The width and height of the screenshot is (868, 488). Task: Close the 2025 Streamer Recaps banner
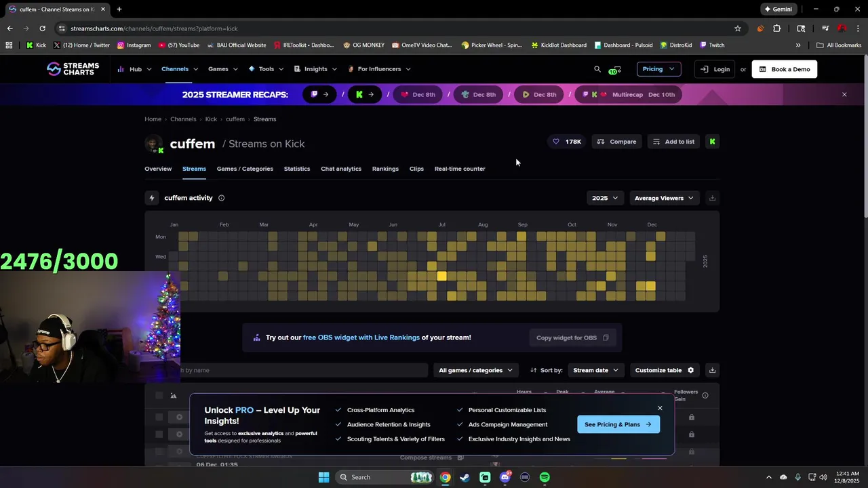844,94
